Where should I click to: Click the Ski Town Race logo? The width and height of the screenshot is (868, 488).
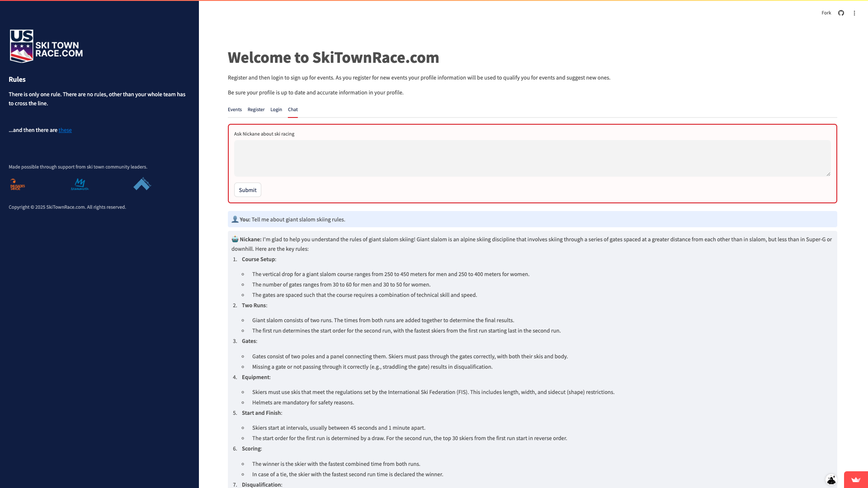point(46,46)
